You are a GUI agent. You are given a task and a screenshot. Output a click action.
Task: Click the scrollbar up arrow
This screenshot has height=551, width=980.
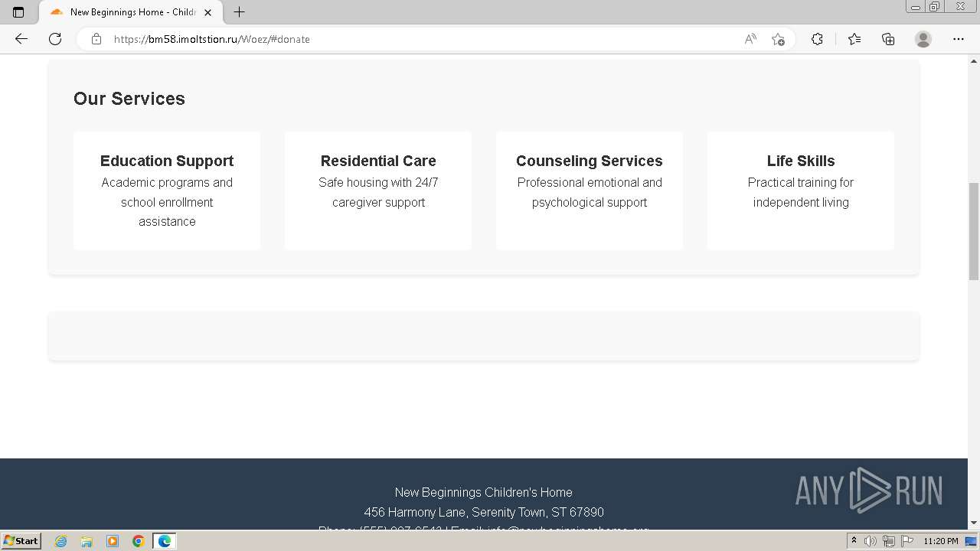(974, 60)
